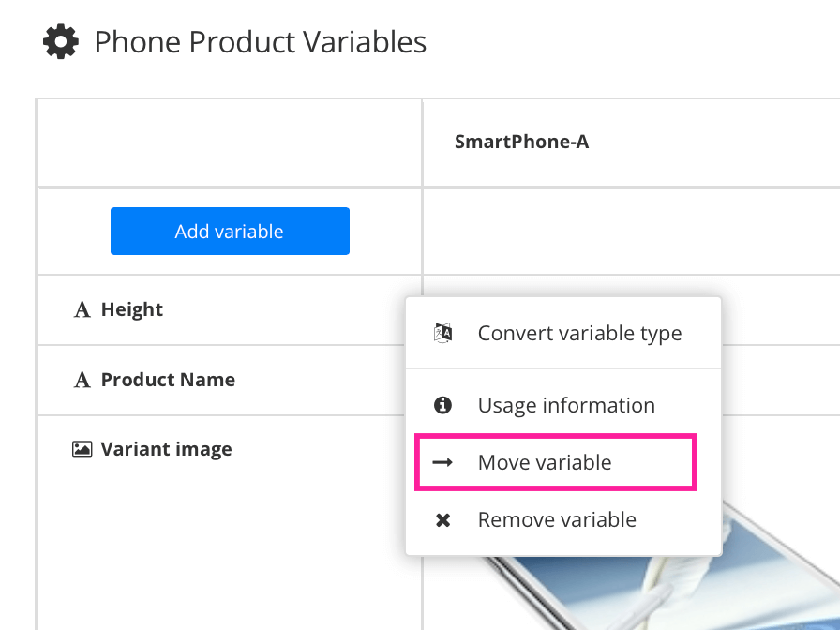Click the X icon beside Remove variable
The image size is (840, 630).
[443, 519]
